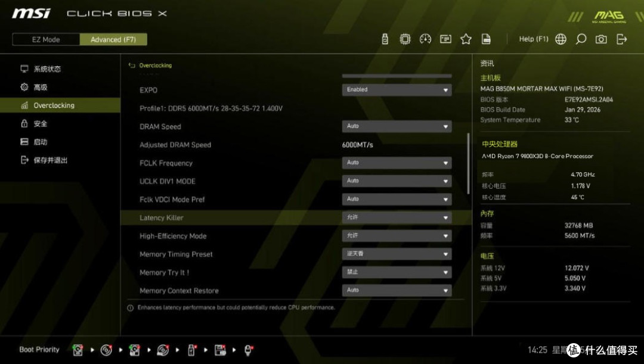Open the UCLK DIV1 MODE dropdown

pyautogui.click(x=397, y=181)
